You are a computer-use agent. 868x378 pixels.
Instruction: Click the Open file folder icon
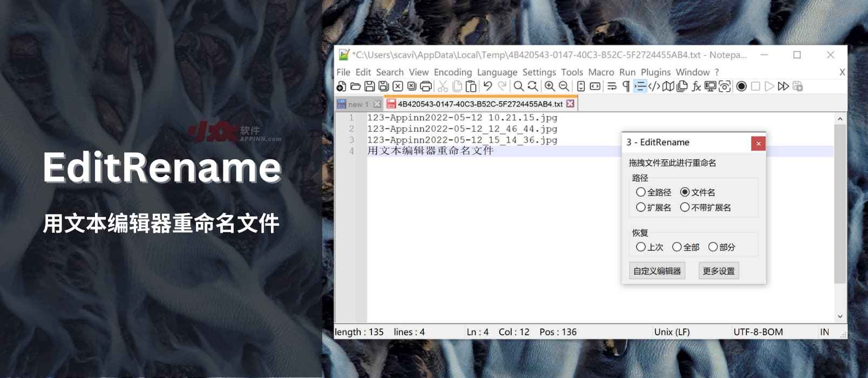(x=355, y=86)
